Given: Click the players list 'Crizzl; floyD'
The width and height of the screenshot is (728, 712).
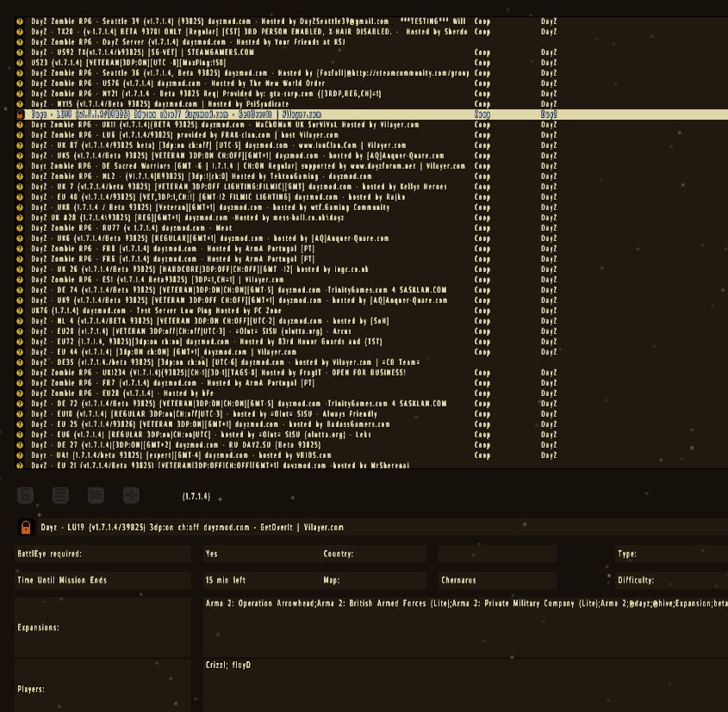Looking at the screenshot, I should 228,666.
